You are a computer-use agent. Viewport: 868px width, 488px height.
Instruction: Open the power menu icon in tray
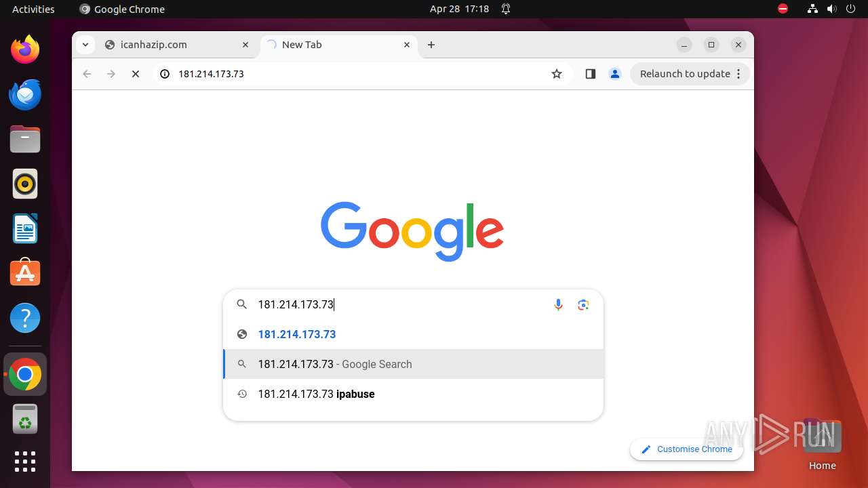pos(851,9)
